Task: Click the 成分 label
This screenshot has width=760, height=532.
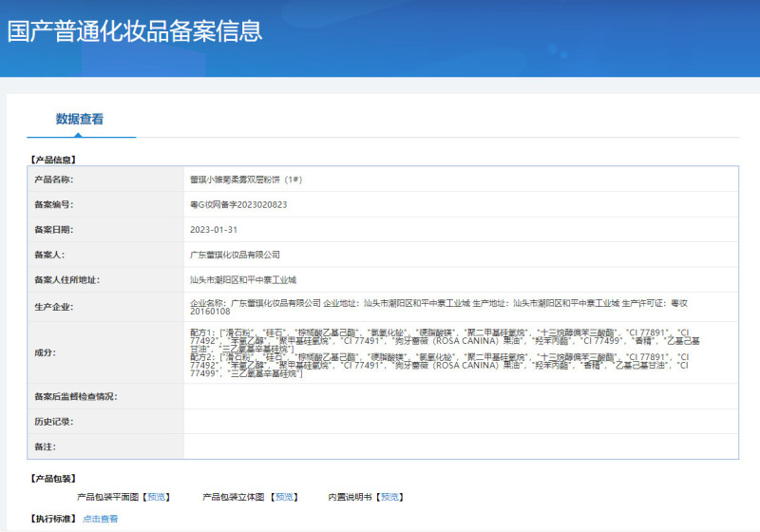Action: point(45,352)
